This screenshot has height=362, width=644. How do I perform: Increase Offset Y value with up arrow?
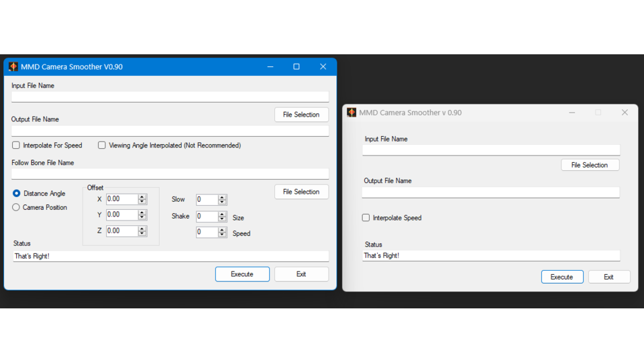[142, 213]
